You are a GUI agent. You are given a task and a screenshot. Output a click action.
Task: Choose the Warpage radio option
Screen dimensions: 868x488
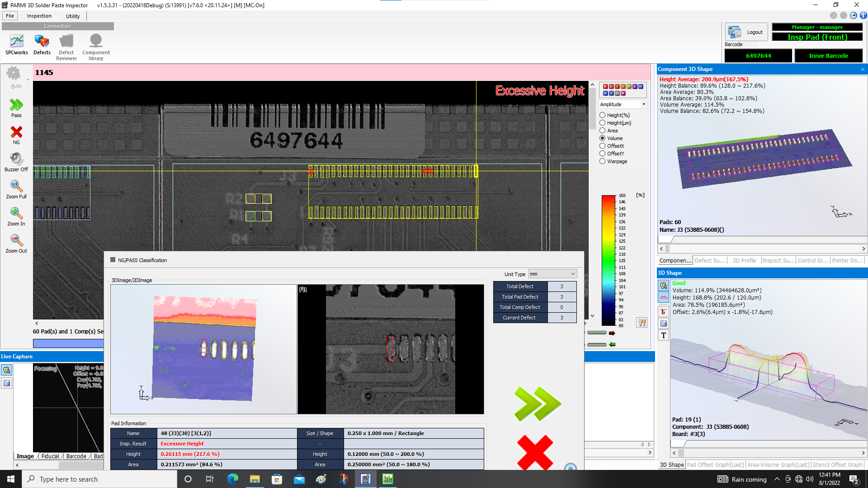point(603,161)
